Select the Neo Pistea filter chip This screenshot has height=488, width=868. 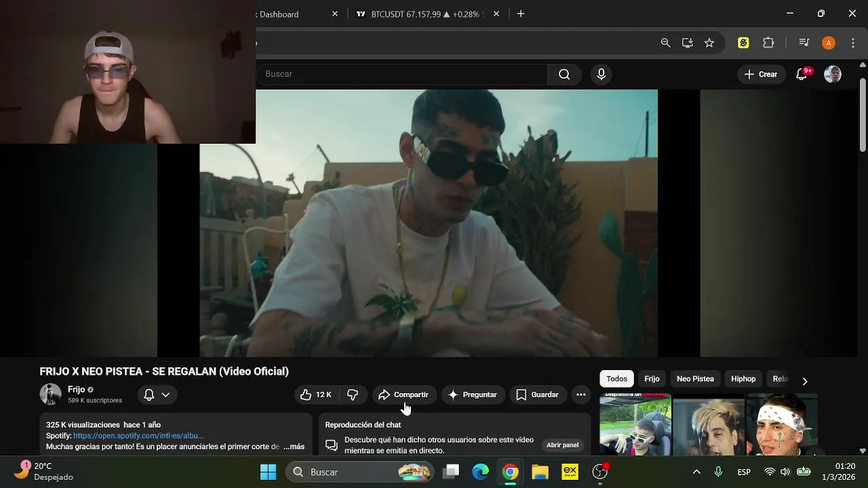click(695, 379)
